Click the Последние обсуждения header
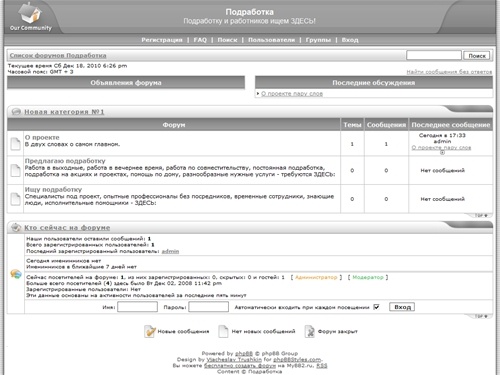 (374, 83)
